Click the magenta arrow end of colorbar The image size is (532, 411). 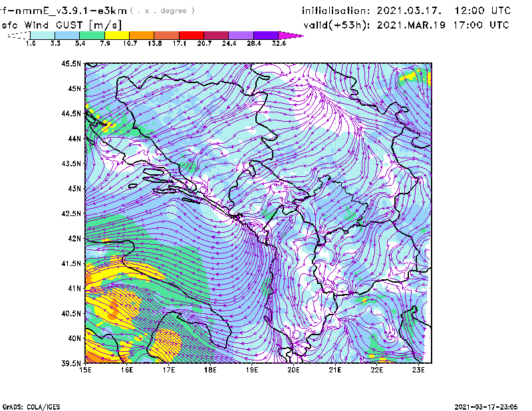click(x=291, y=35)
